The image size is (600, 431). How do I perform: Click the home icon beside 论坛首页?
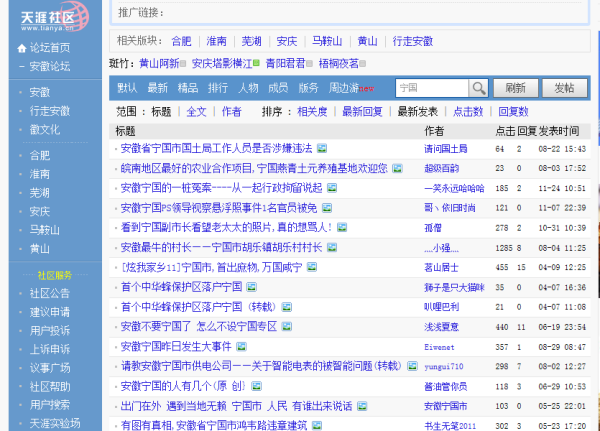coord(21,48)
